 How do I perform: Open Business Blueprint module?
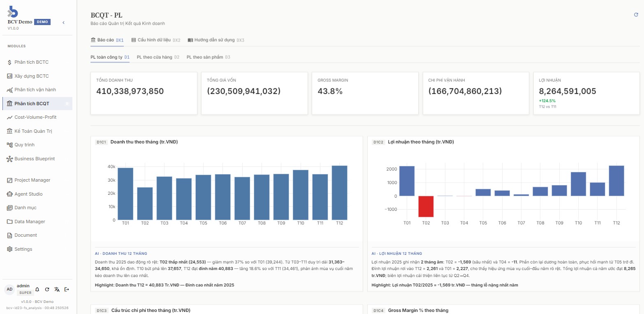37,159
